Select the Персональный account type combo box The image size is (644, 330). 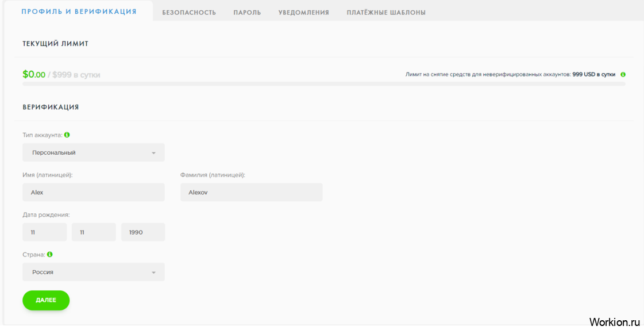[x=94, y=152]
